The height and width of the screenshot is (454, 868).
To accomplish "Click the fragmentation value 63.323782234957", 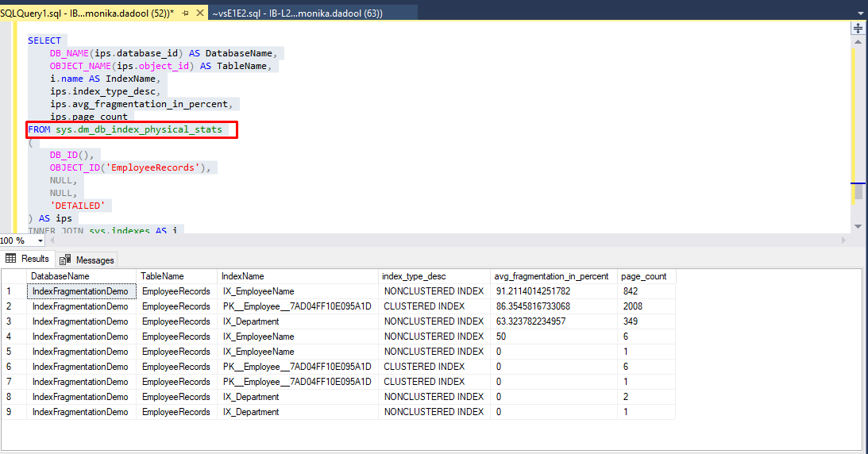I will click(530, 321).
